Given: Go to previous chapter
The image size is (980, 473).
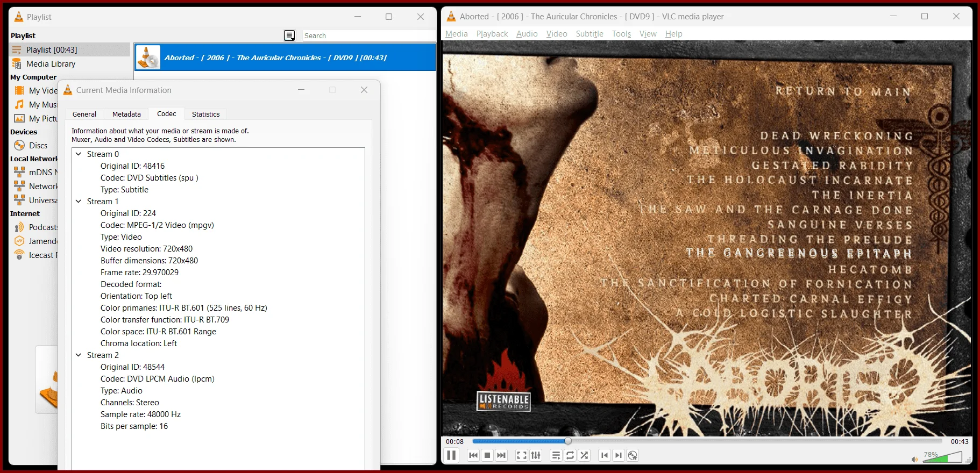Looking at the screenshot, I should (605, 455).
